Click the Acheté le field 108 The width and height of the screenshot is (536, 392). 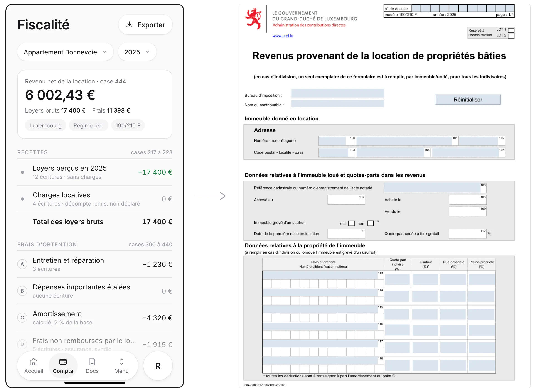point(467,200)
